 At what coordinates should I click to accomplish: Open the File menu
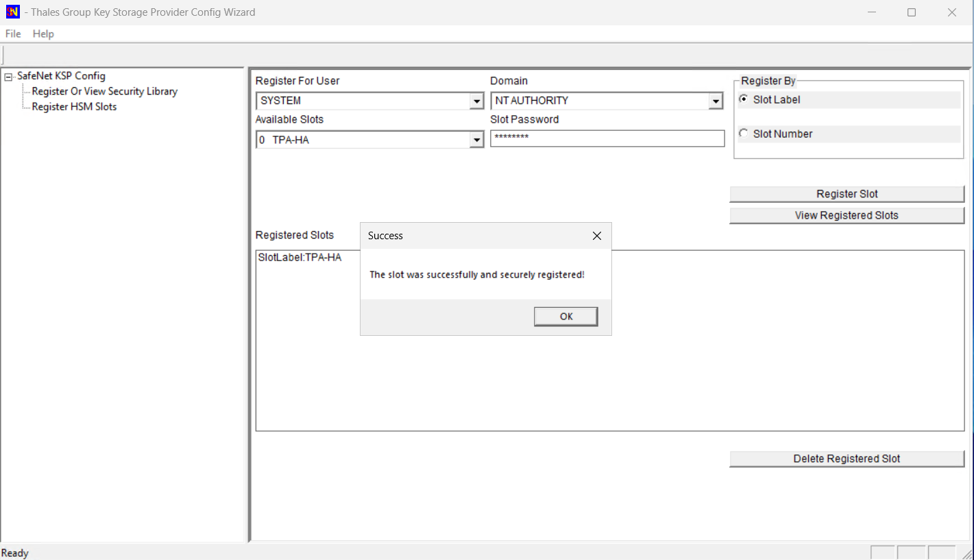click(x=13, y=34)
